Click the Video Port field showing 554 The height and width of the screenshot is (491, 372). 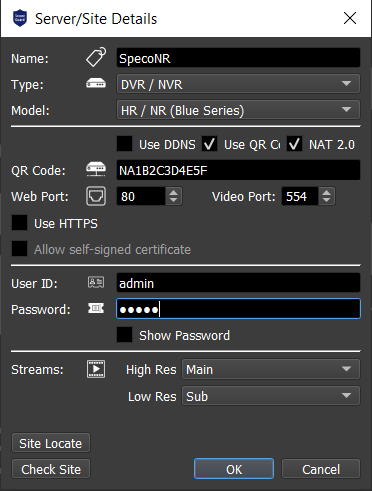click(300, 196)
